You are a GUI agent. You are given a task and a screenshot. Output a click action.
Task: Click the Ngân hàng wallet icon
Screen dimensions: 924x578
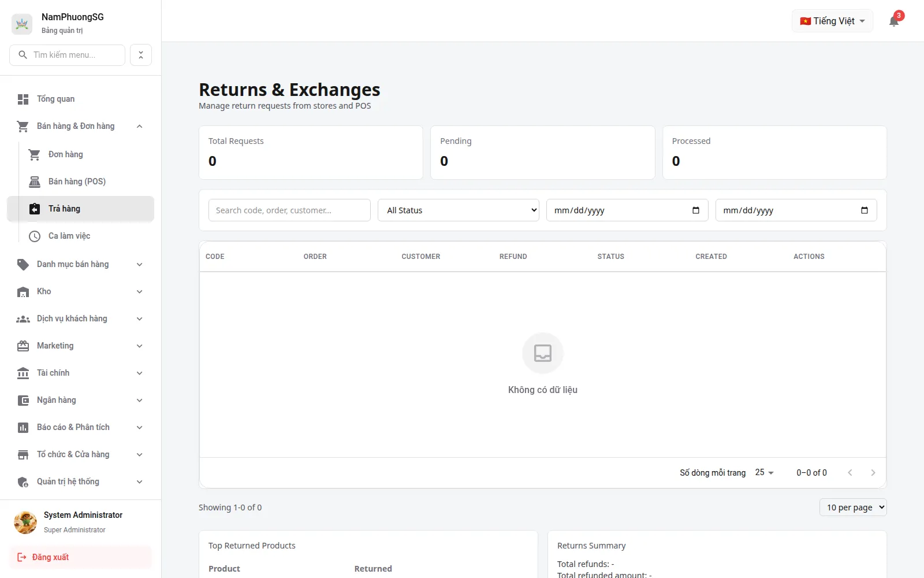[23, 401]
